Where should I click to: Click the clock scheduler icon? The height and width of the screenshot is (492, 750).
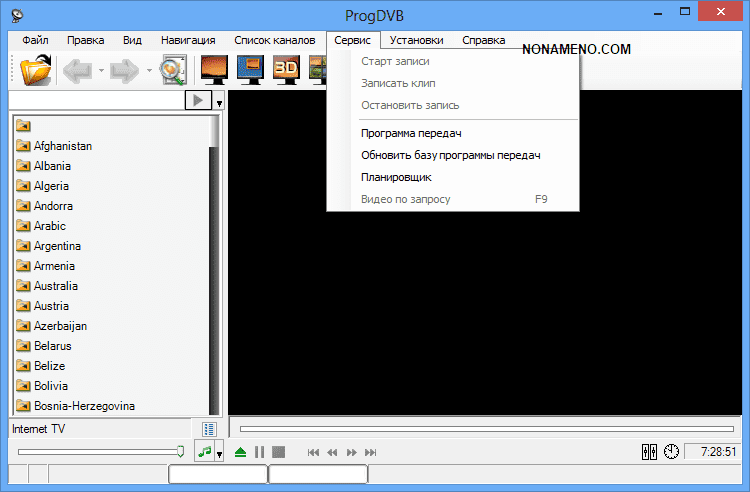[x=671, y=452]
